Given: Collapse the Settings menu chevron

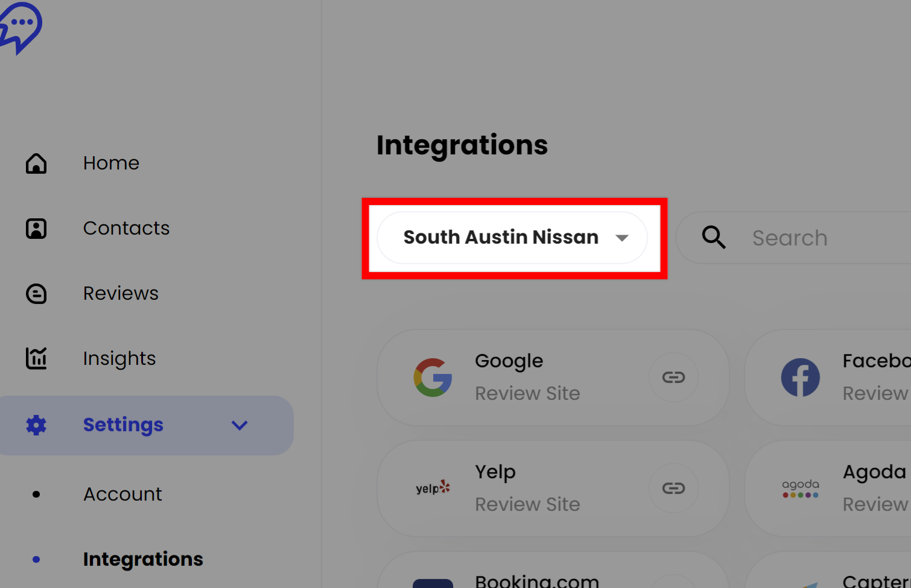Looking at the screenshot, I should [x=240, y=425].
